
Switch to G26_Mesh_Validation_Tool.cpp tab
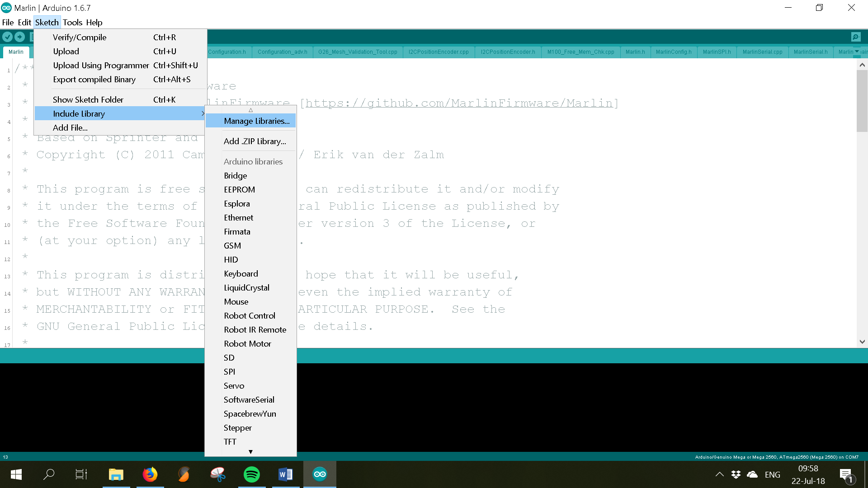358,52
